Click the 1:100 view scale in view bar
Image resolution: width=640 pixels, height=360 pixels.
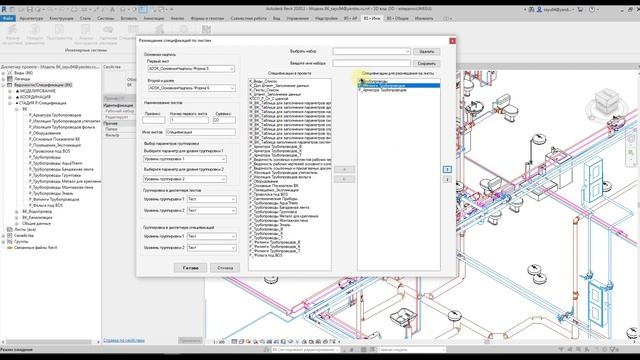pyautogui.click(x=219, y=342)
